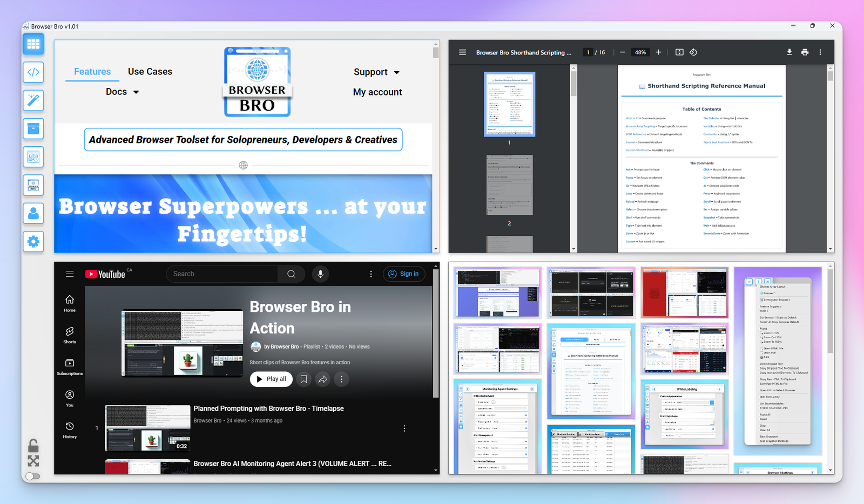Expand the Support dropdown menu
This screenshot has height=504, width=864.
376,72
